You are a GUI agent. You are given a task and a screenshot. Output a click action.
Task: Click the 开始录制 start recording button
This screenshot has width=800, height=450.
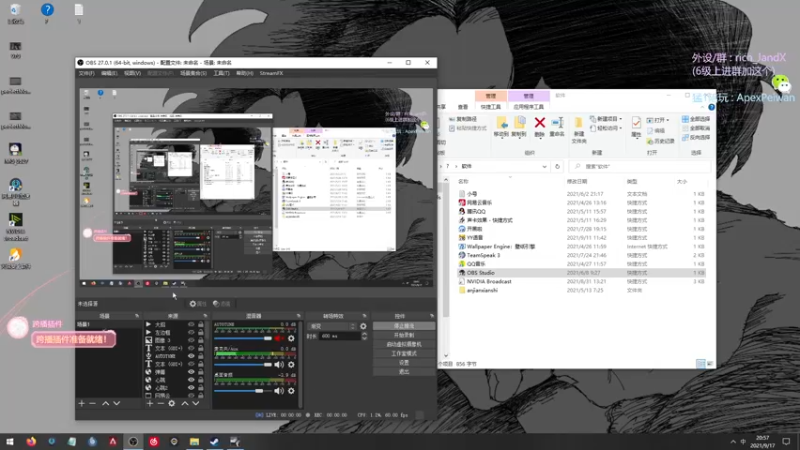pos(404,335)
